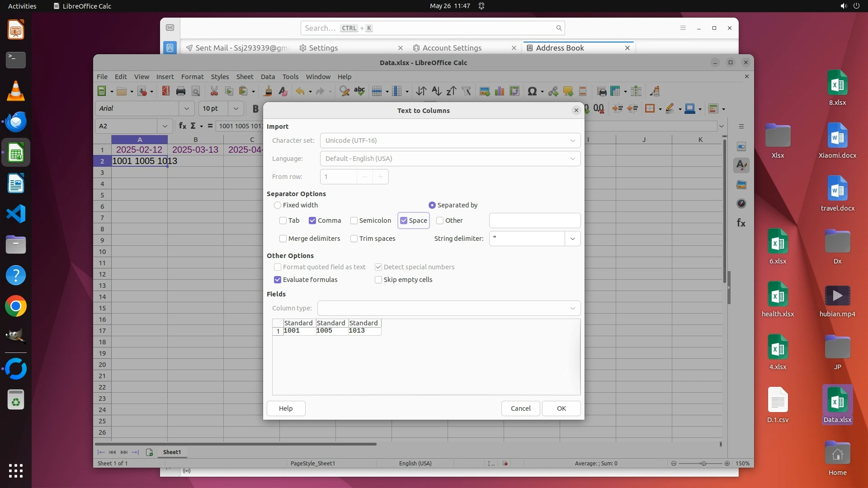
Task: Uncheck the Evaluate formulas checkbox
Action: tap(278, 280)
